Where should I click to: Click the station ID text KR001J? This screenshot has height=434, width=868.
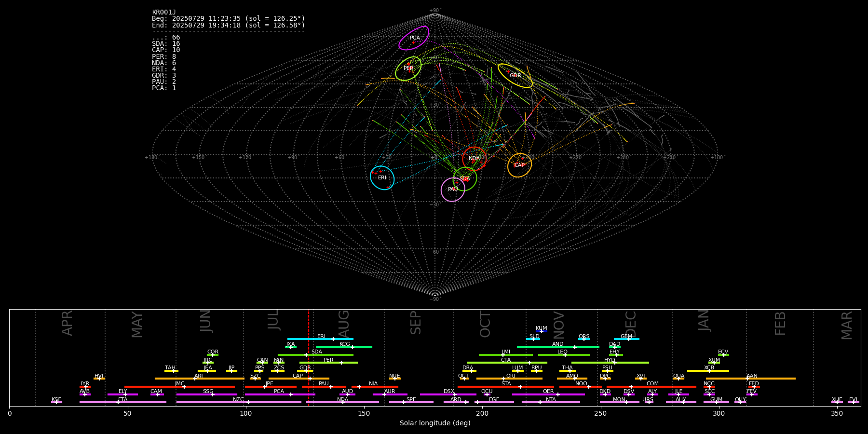(164, 13)
